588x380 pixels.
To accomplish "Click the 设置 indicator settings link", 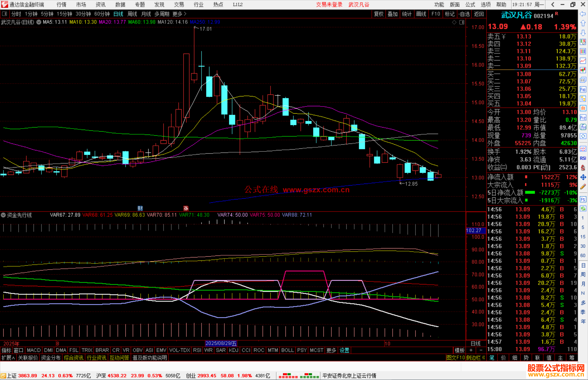I will pos(344,350).
